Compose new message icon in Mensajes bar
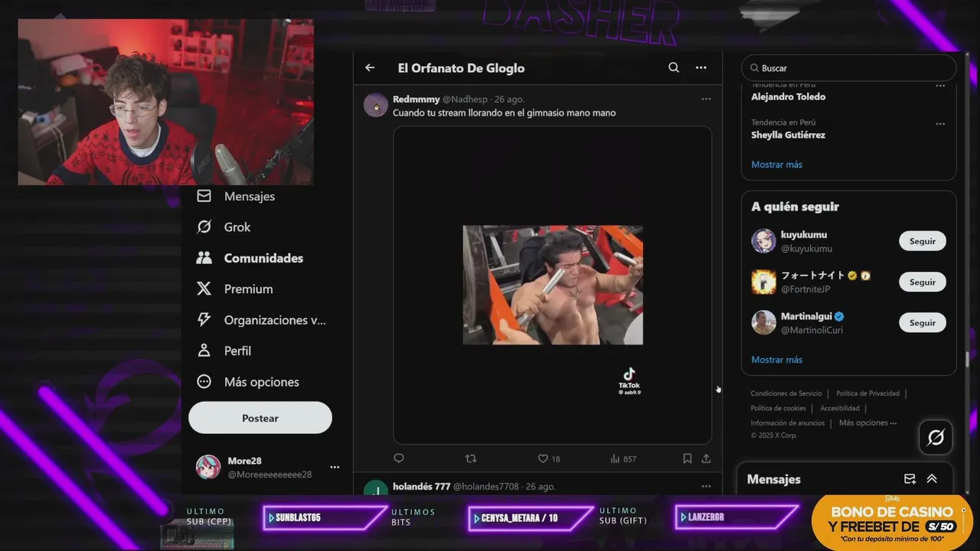Screen dimensions: 980x551 point(910,479)
